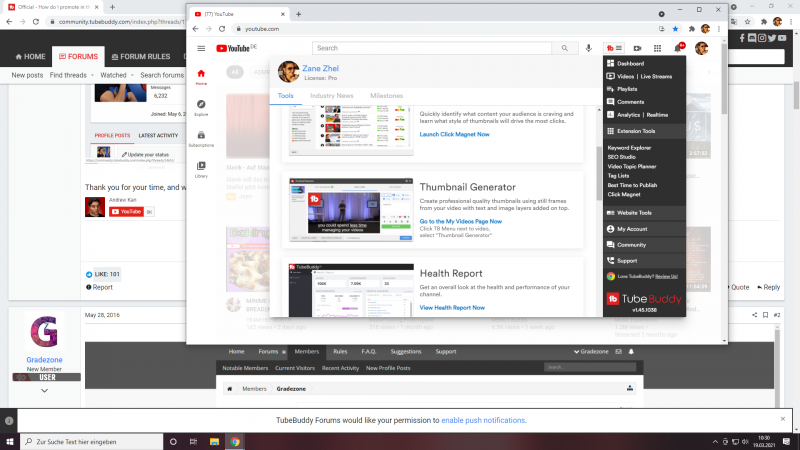Go to Explore in YouTube sidebar
The image size is (800, 450).
pyautogui.click(x=201, y=108)
